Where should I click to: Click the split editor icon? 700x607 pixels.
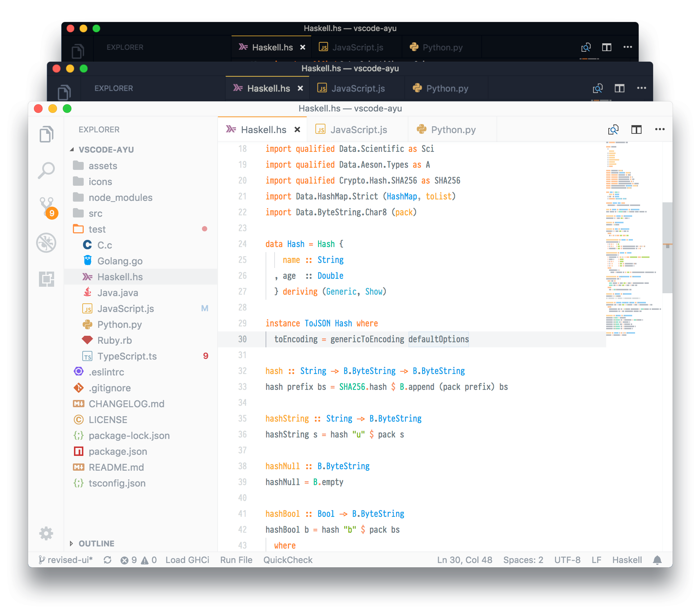(636, 129)
